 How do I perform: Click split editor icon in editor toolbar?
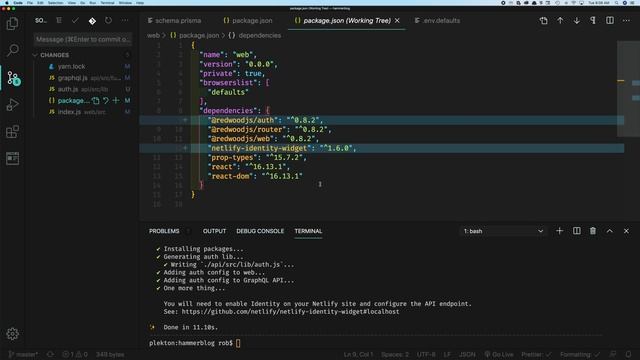(x=609, y=20)
